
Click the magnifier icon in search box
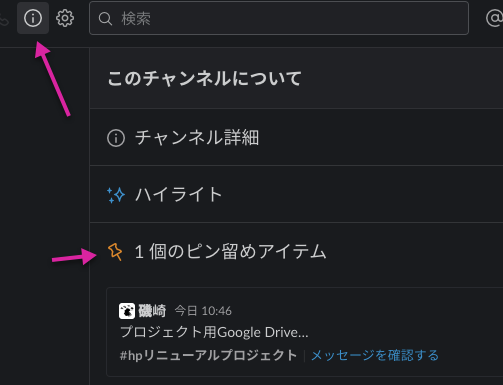pos(105,19)
